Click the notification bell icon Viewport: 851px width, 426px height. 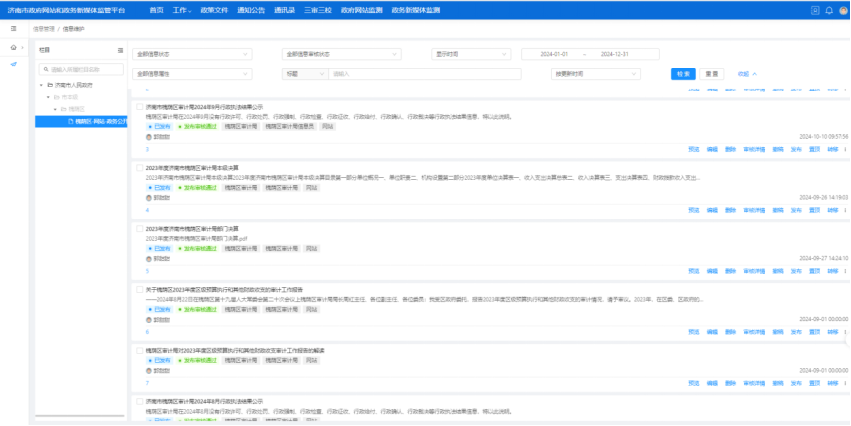pos(829,10)
